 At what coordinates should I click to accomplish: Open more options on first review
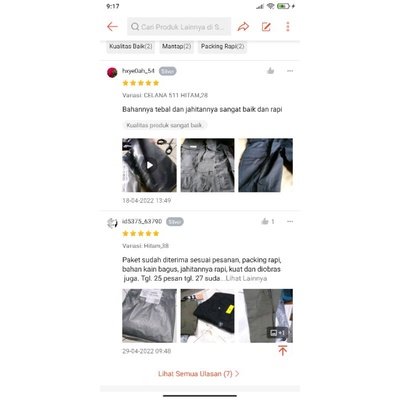point(290,71)
